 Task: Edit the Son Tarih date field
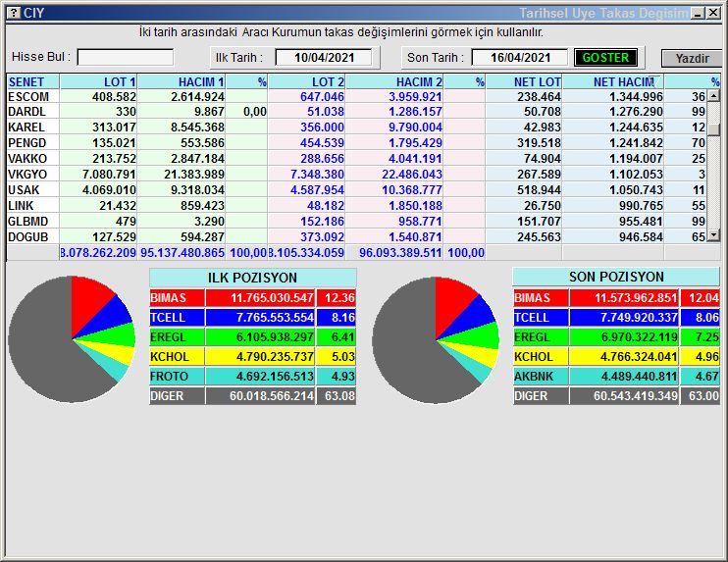(520, 58)
